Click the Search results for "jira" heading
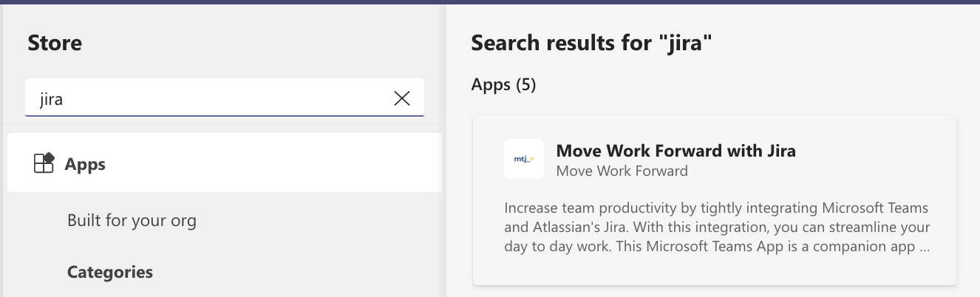This screenshot has height=297, width=980. (591, 43)
